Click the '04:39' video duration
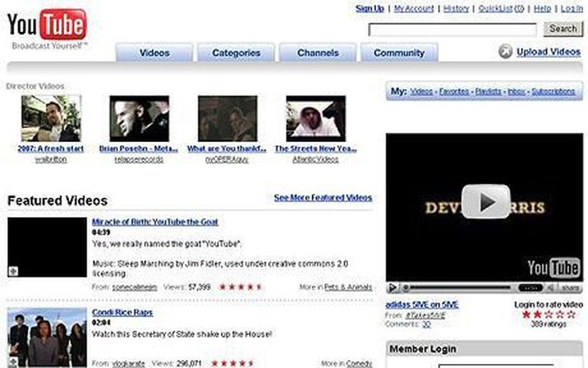Screen dimensions: 588x368 point(101,233)
